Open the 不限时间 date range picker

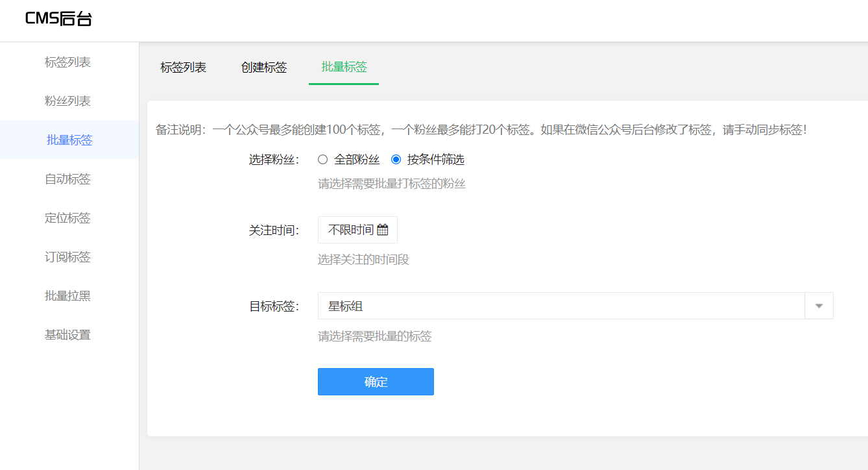coord(357,230)
